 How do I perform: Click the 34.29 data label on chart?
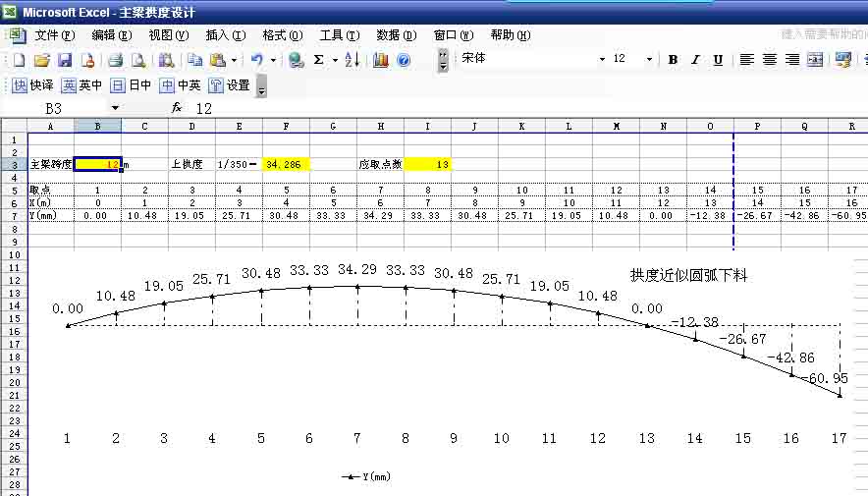click(x=357, y=269)
